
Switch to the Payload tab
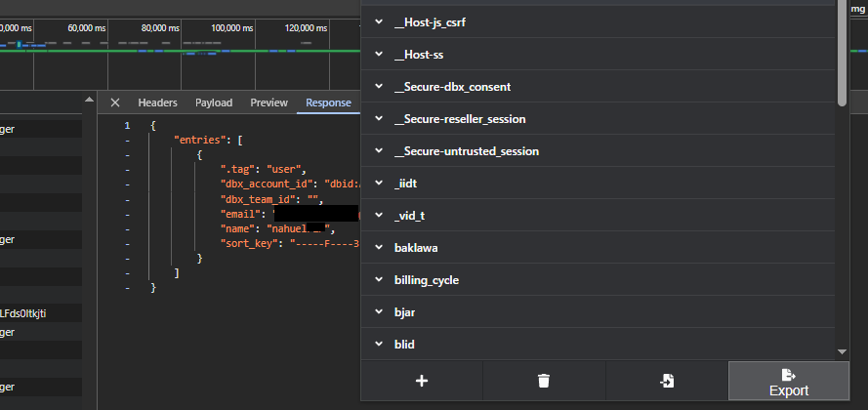click(214, 102)
